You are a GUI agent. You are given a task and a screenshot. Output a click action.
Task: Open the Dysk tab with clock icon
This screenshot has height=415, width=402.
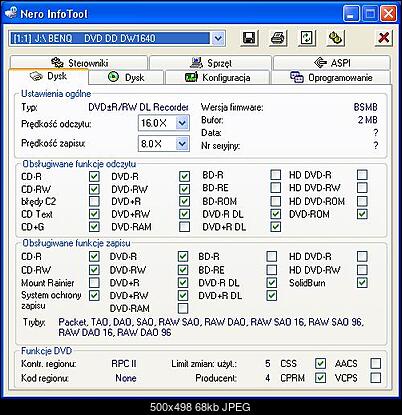[126, 77]
